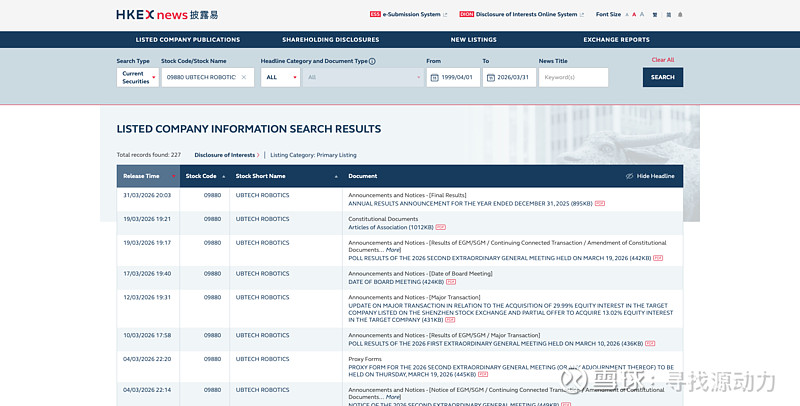Click PDF icon for March 10 poll results
The width and height of the screenshot is (800, 406).
click(x=650, y=344)
